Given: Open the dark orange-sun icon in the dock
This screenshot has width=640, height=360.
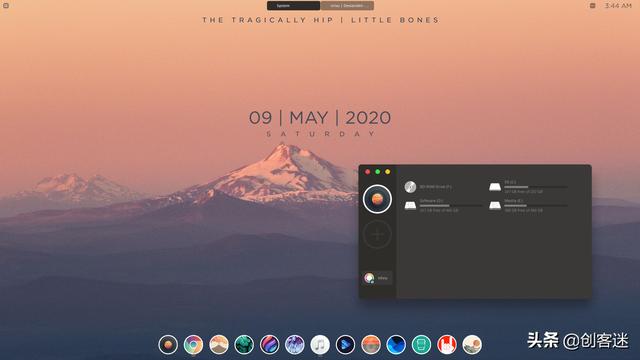Looking at the screenshot, I should pyautogui.click(x=168, y=344).
